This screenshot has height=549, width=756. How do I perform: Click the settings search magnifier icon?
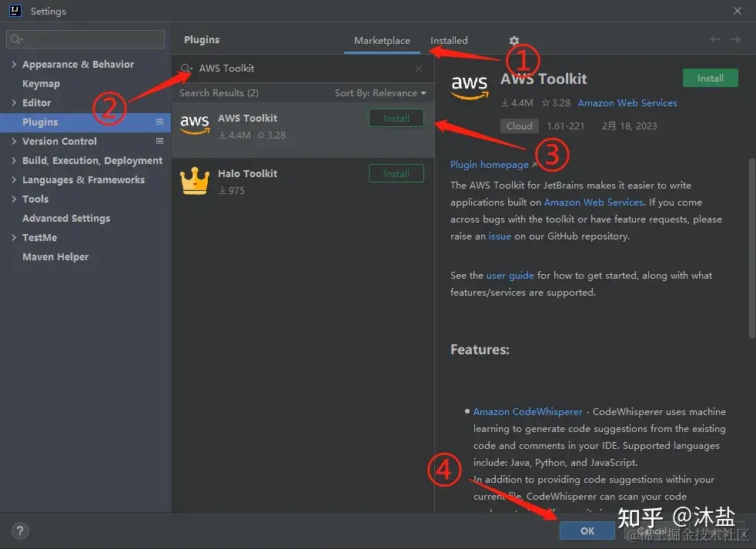pyautogui.click(x=16, y=39)
